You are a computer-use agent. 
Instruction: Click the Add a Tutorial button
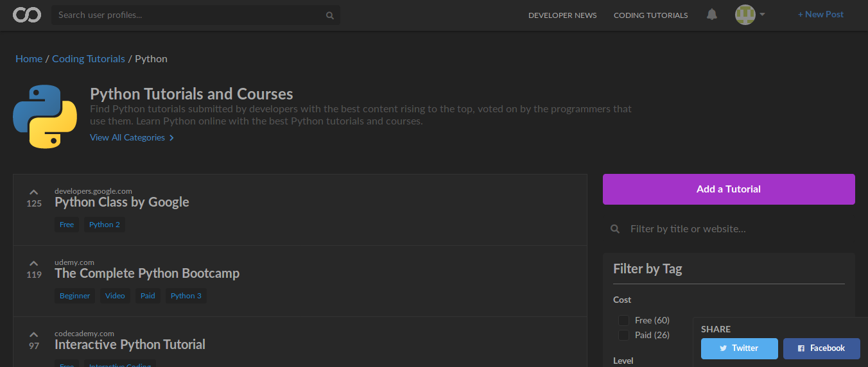pos(729,189)
